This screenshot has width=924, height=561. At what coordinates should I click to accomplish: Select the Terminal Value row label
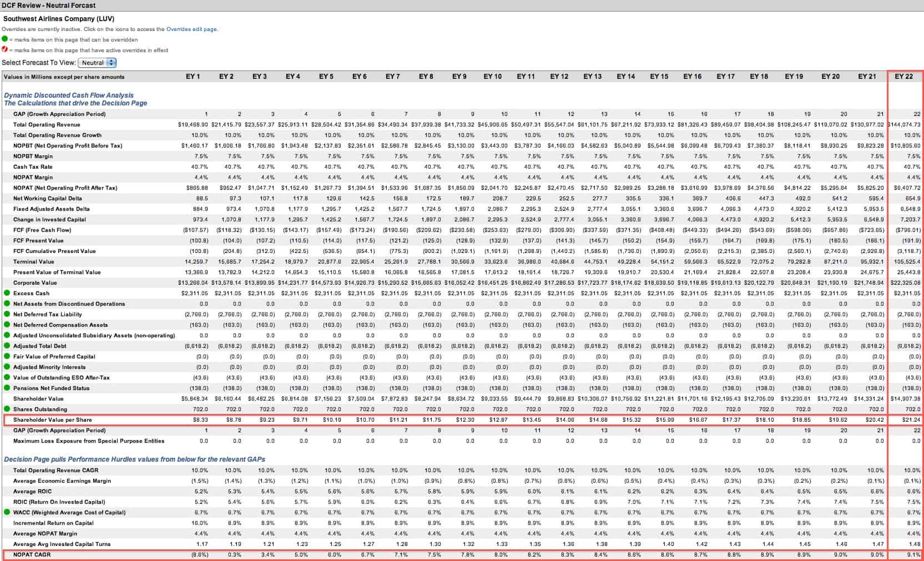[x=34, y=261]
